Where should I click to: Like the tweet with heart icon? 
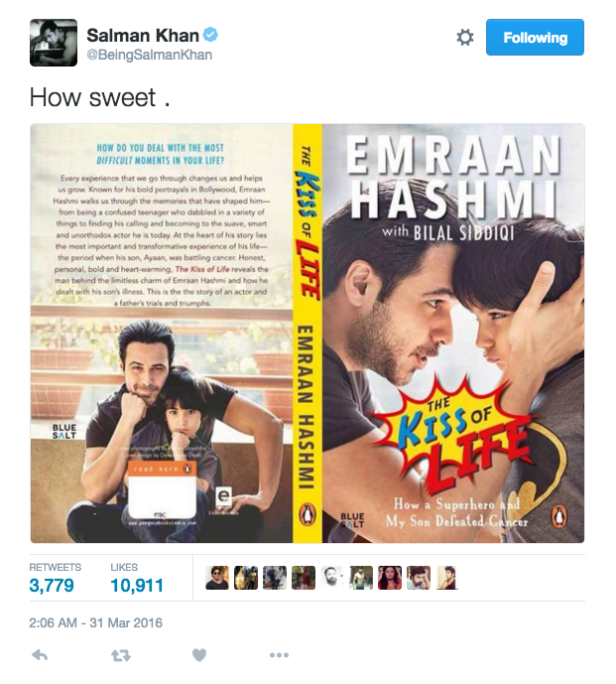tap(199, 655)
